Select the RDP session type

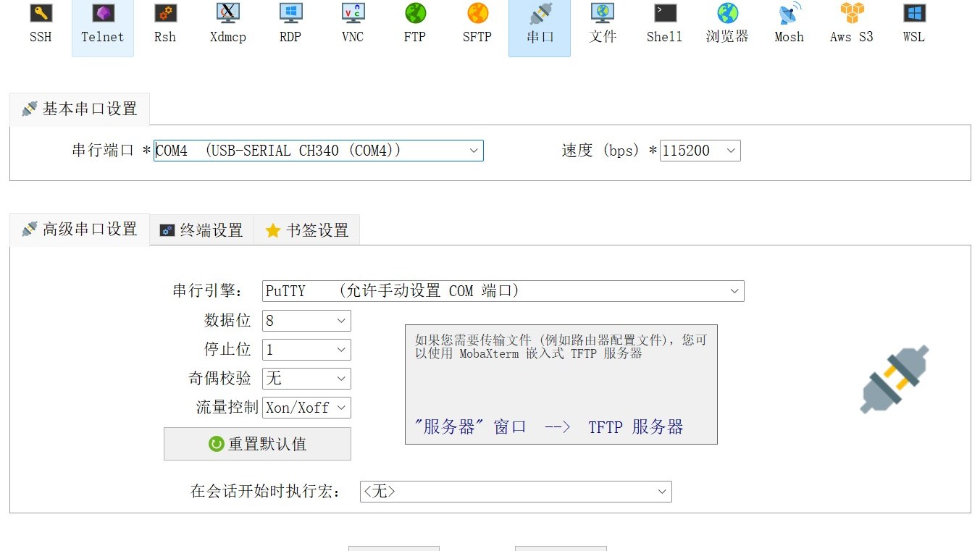coord(290,24)
